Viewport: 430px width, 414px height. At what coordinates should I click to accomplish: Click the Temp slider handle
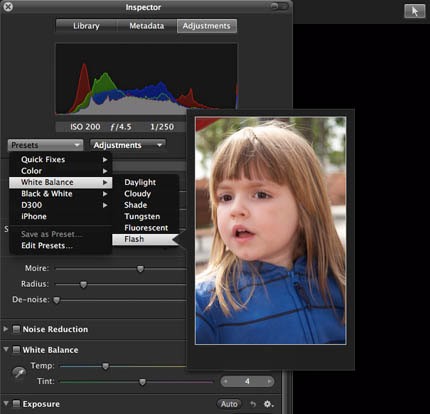(106, 366)
